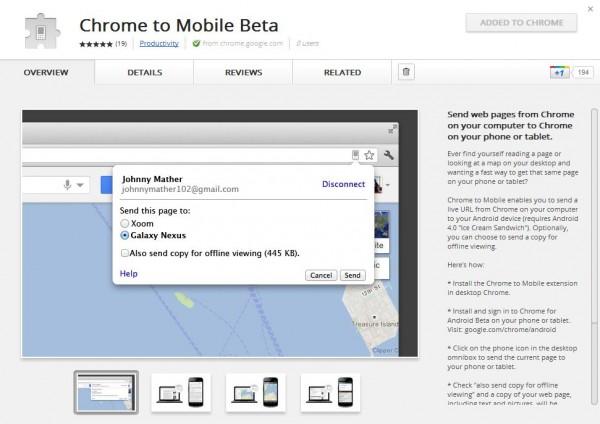Click the (19) ratings count

pos(121,44)
